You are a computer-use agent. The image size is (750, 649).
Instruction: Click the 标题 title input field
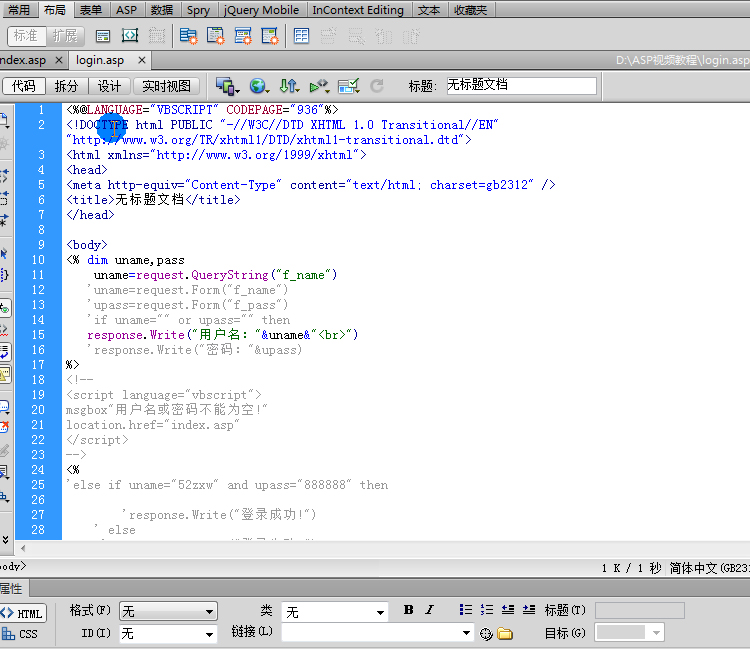pyautogui.click(x=520, y=86)
